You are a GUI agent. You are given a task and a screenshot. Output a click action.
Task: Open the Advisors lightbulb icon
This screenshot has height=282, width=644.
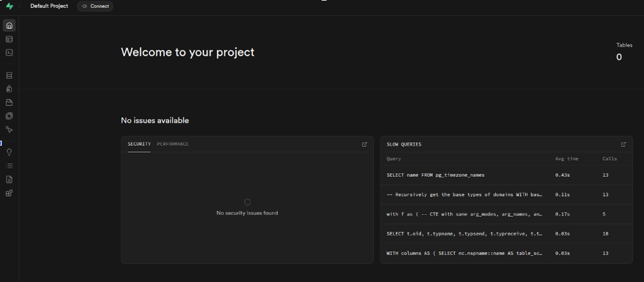point(9,152)
